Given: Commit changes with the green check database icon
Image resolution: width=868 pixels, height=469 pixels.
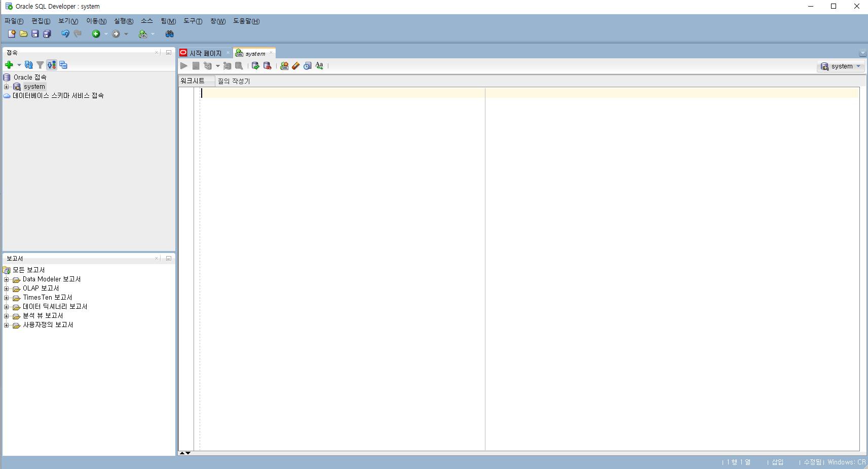Looking at the screenshot, I should pyautogui.click(x=255, y=66).
